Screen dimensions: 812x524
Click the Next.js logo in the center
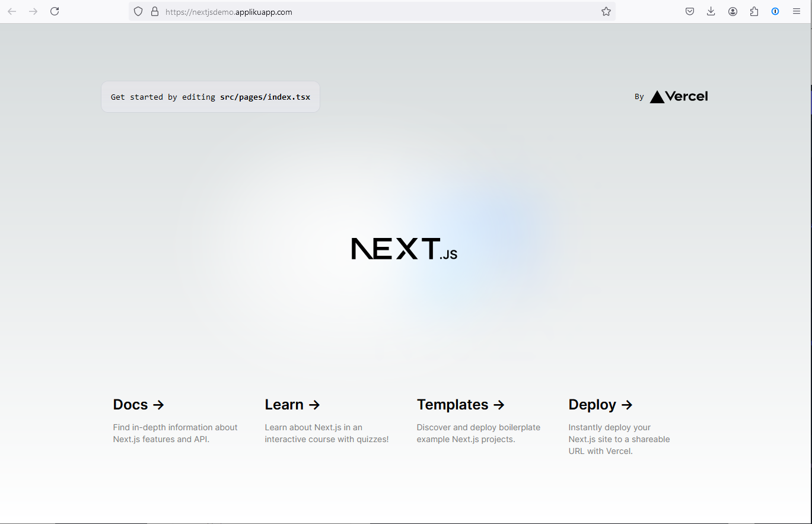coord(405,249)
